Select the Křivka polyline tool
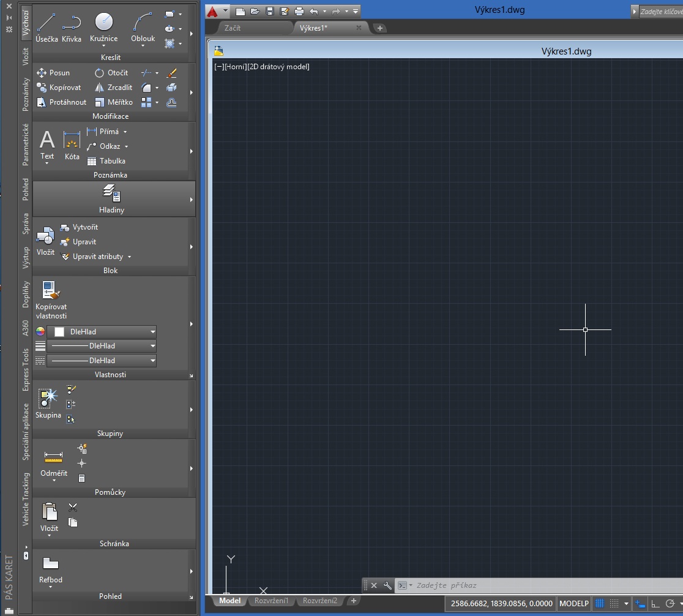Image resolution: width=683 pixels, height=616 pixels. pos(72,28)
